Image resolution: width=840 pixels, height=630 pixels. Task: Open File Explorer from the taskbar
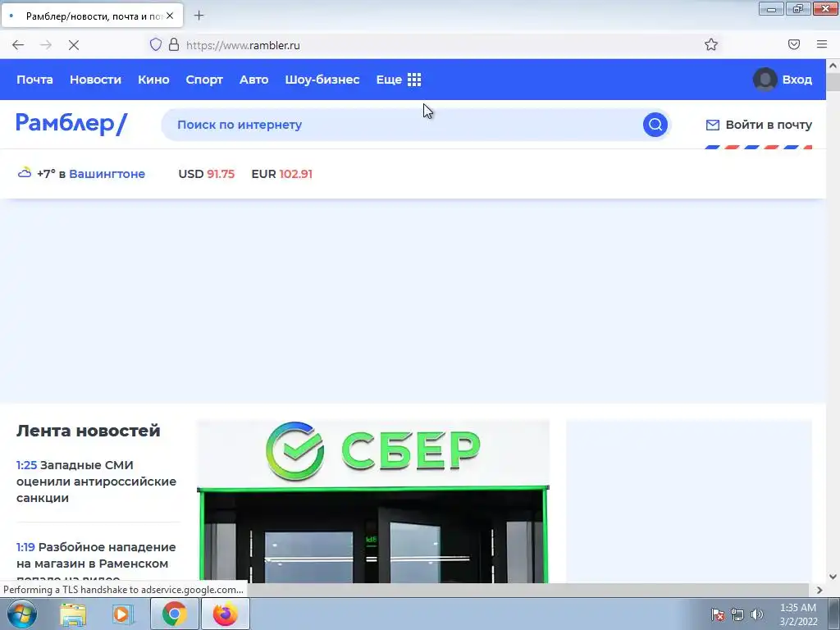(x=73, y=614)
